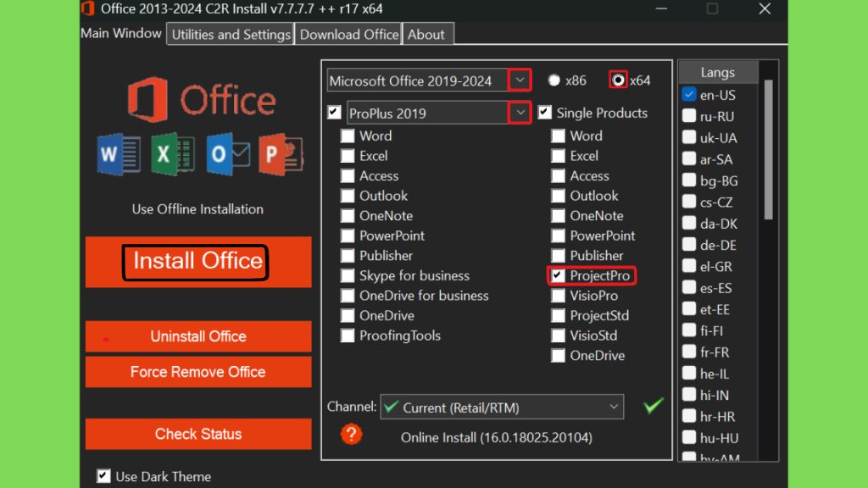This screenshot has height=488, width=868.
Task: Select the de-DE language checkbox
Action: (689, 245)
